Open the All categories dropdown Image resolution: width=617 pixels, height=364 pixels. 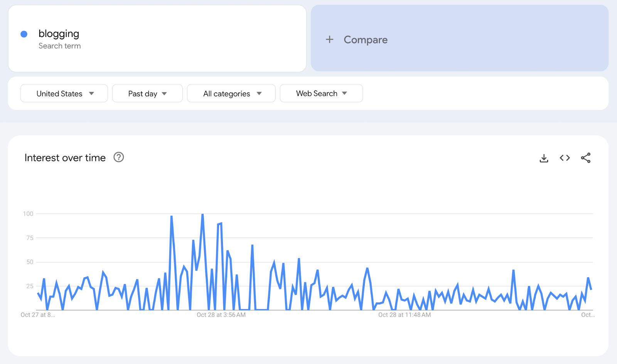[231, 94]
